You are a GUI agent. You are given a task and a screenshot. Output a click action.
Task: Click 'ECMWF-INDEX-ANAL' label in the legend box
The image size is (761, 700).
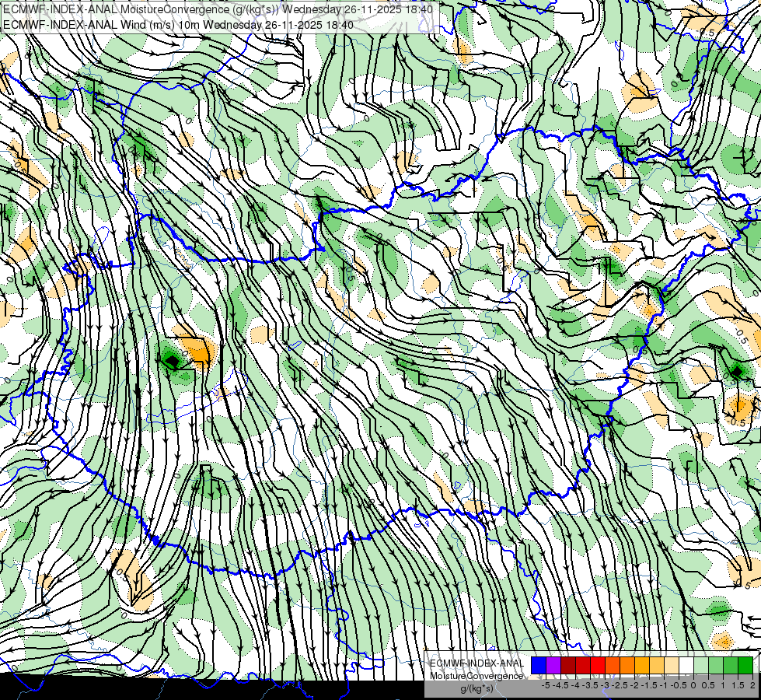point(477,663)
